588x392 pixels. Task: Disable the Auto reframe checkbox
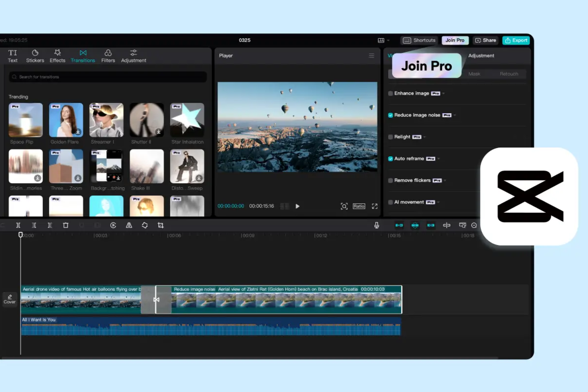click(391, 159)
